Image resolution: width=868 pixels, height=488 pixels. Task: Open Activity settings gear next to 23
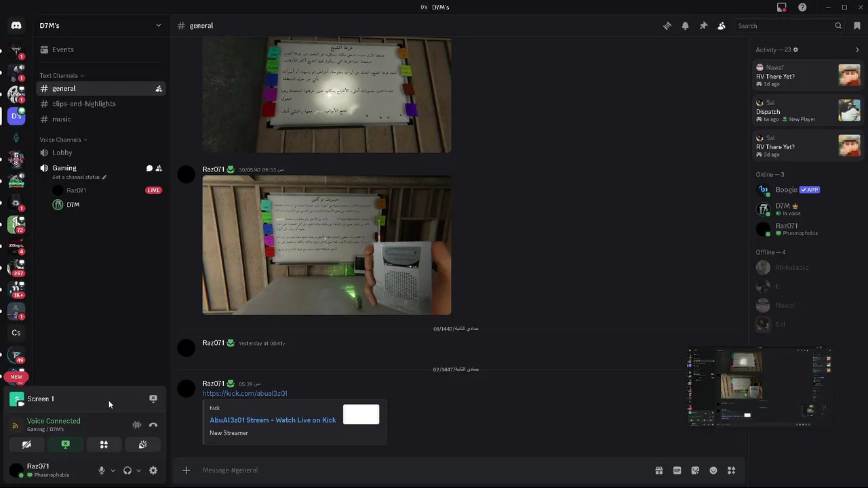coord(795,49)
